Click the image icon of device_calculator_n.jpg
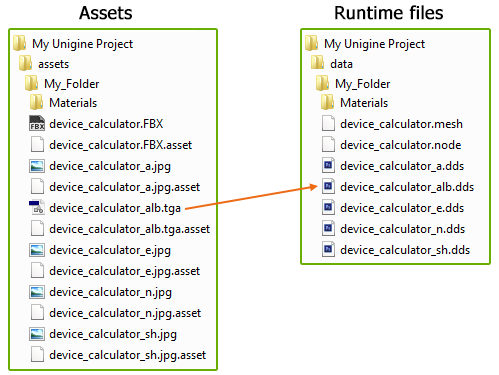Screen dimensions: 499x375 (x=37, y=292)
